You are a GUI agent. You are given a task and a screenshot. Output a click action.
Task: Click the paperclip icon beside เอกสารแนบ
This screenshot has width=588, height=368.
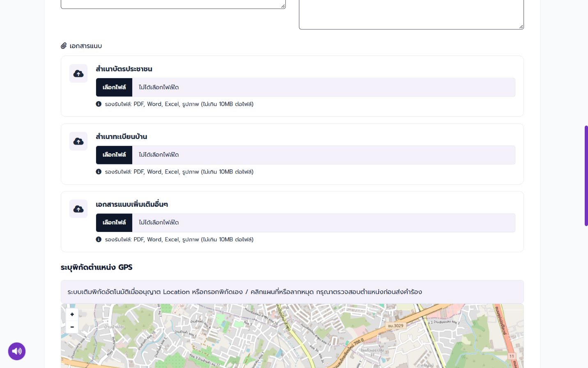(64, 46)
